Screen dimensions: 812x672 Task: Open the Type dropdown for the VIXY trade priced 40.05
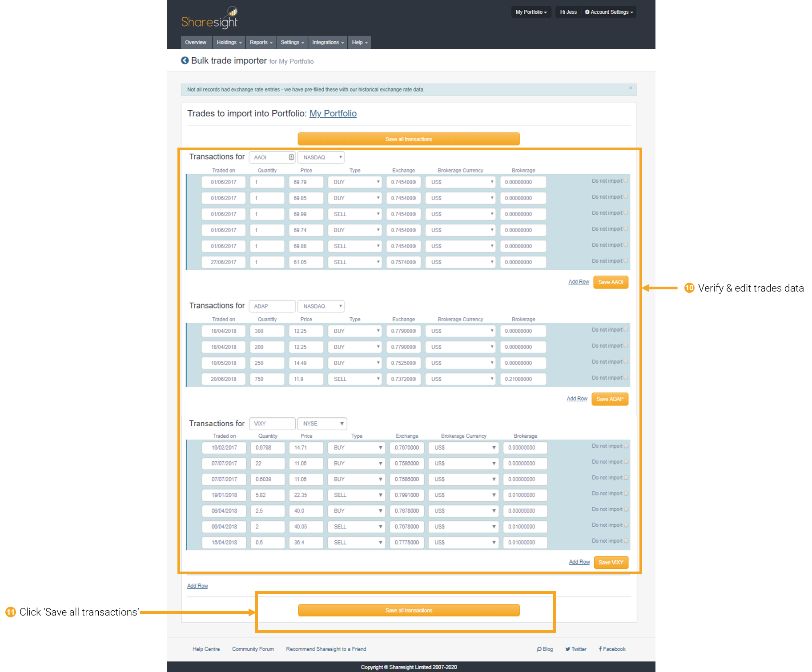pos(357,527)
